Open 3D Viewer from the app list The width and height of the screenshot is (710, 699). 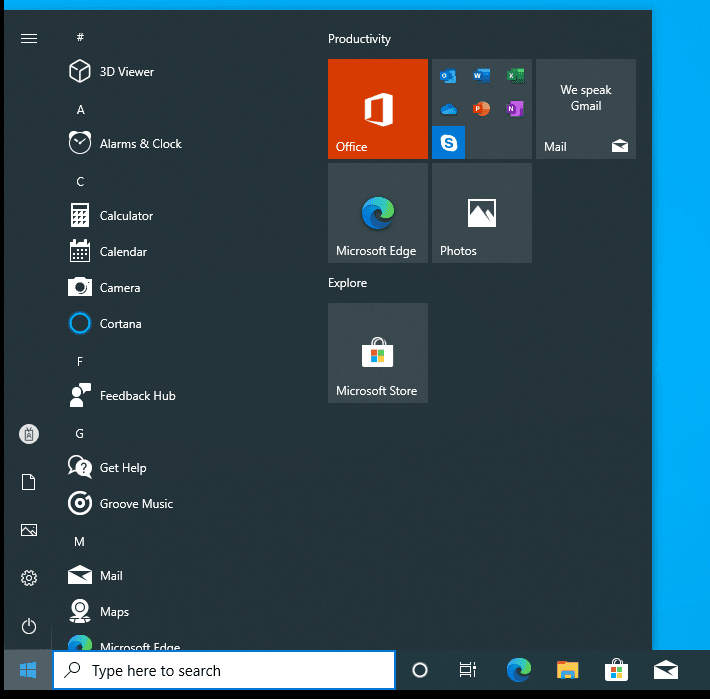[x=125, y=72]
